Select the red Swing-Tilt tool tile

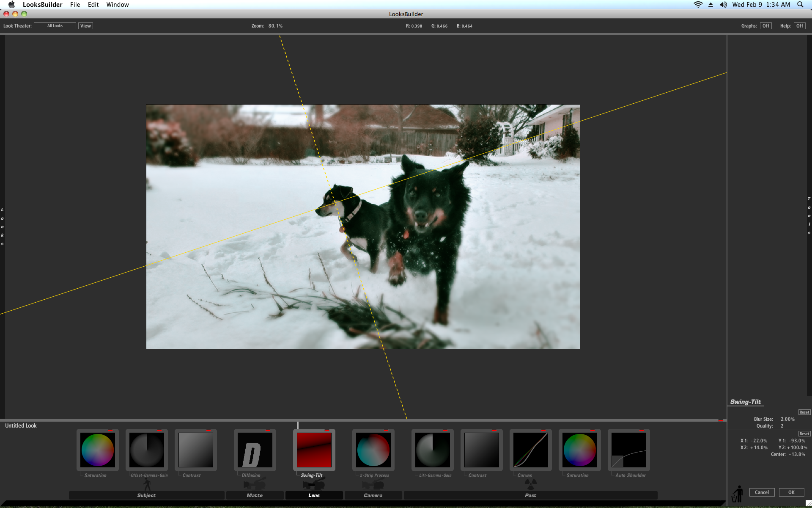click(x=314, y=450)
